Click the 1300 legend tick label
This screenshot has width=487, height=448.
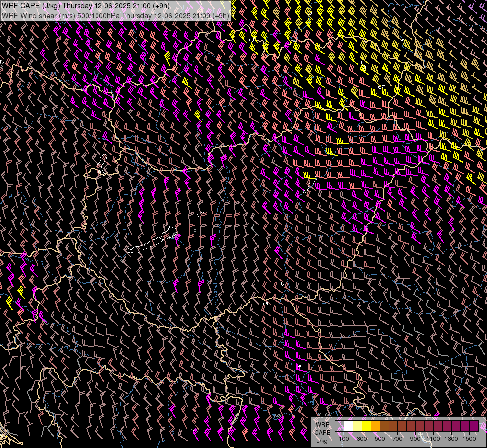coord(451,439)
